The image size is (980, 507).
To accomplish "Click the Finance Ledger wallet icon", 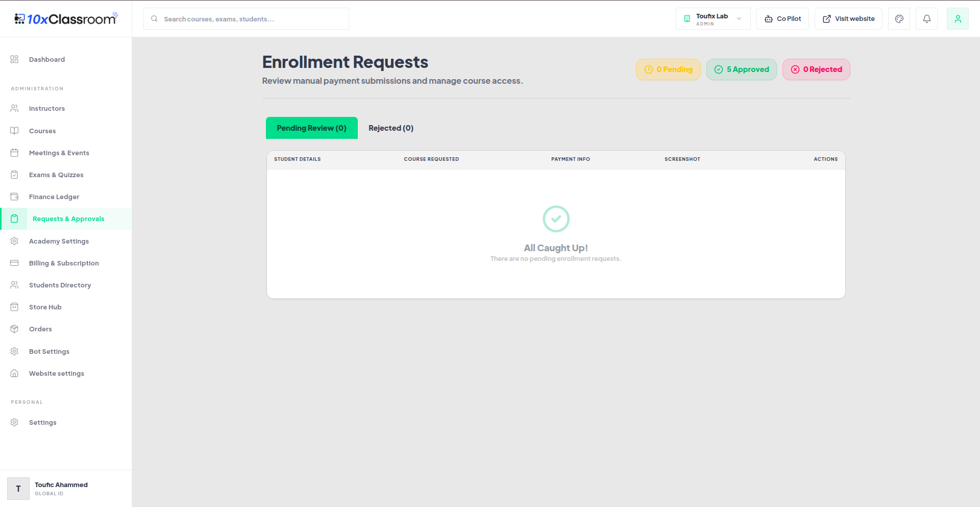I will (14, 197).
